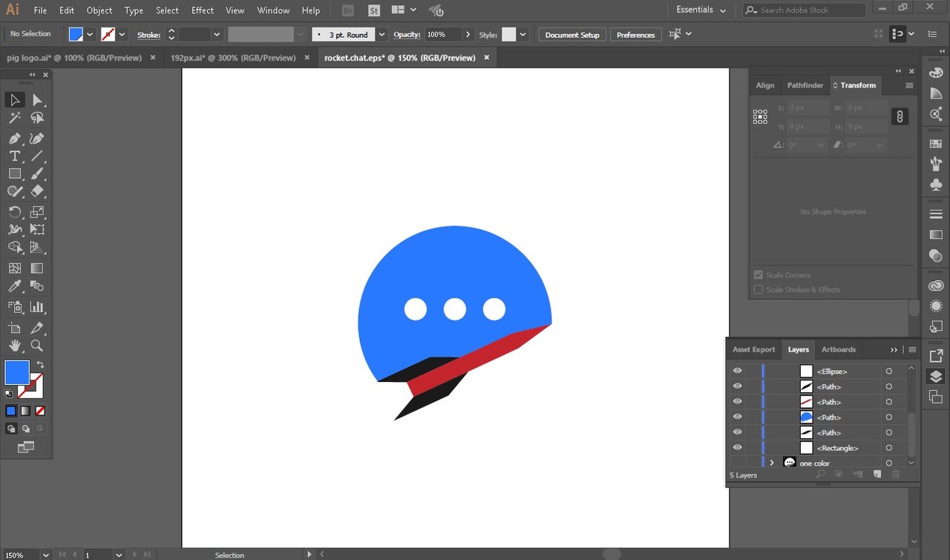950x560 pixels.
Task: Open the Essentials workspace dropdown
Action: (x=701, y=10)
